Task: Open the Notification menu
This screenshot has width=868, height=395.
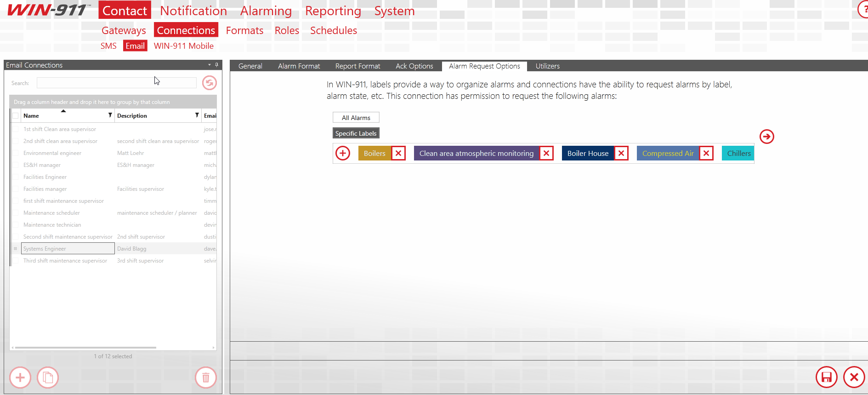Action: coord(193,11)
